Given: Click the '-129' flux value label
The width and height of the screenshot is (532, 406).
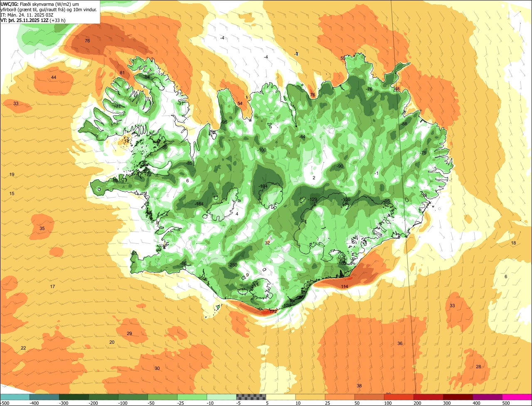Looking at the screenshot, I should pos(313,200).
